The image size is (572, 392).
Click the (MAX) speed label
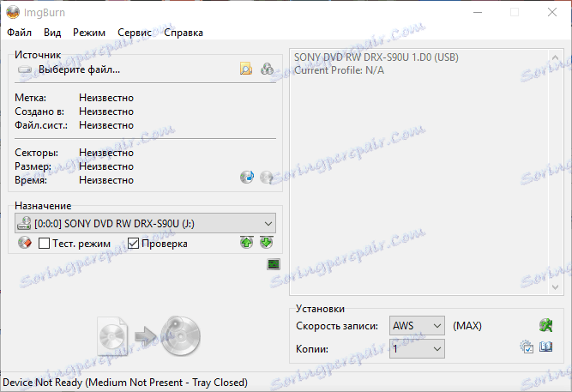click(x=467, y=326)
